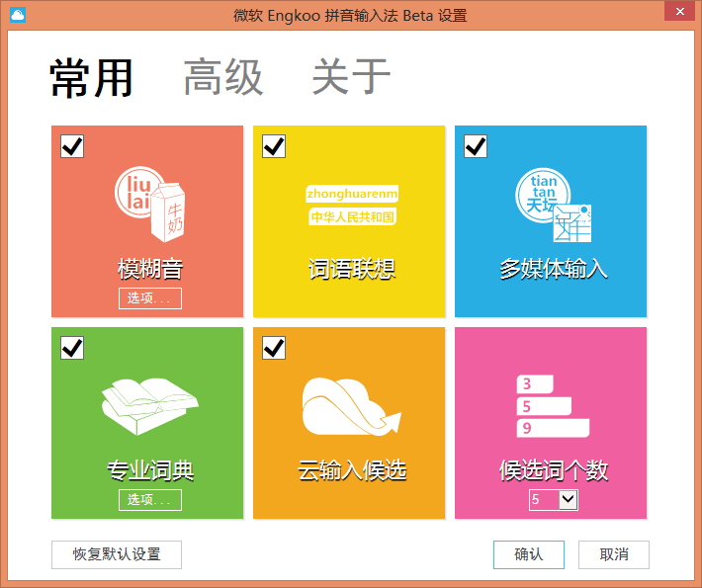The width and height of the screenshot is (702, 588).
Task: Click the tian tan multimedia map icon
Action: click(x=554, y=205)
